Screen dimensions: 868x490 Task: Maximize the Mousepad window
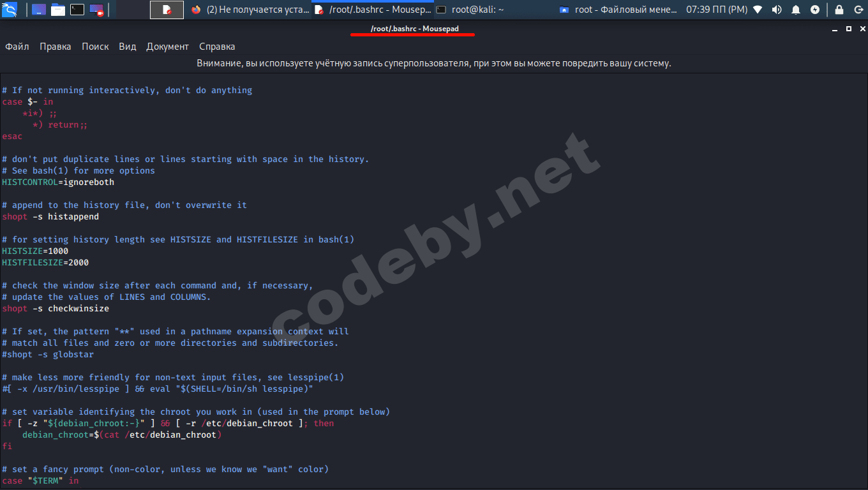[849, 29]
